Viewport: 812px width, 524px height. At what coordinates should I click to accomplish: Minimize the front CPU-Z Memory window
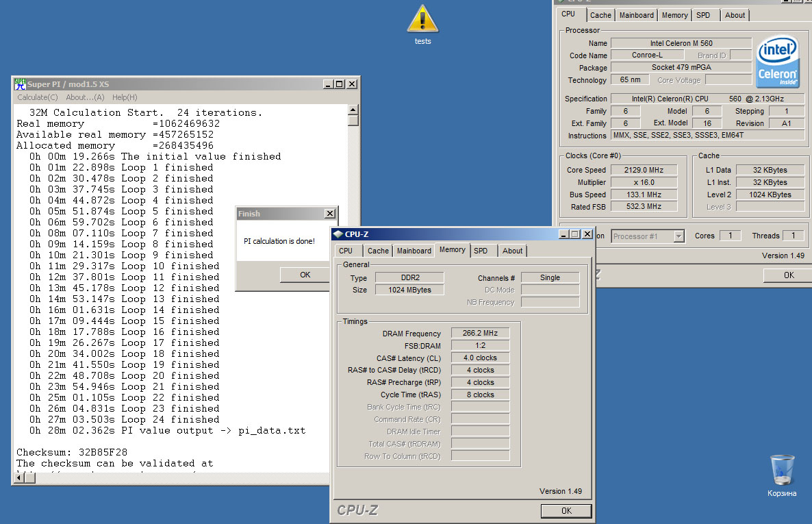click(x=564, y=234)
